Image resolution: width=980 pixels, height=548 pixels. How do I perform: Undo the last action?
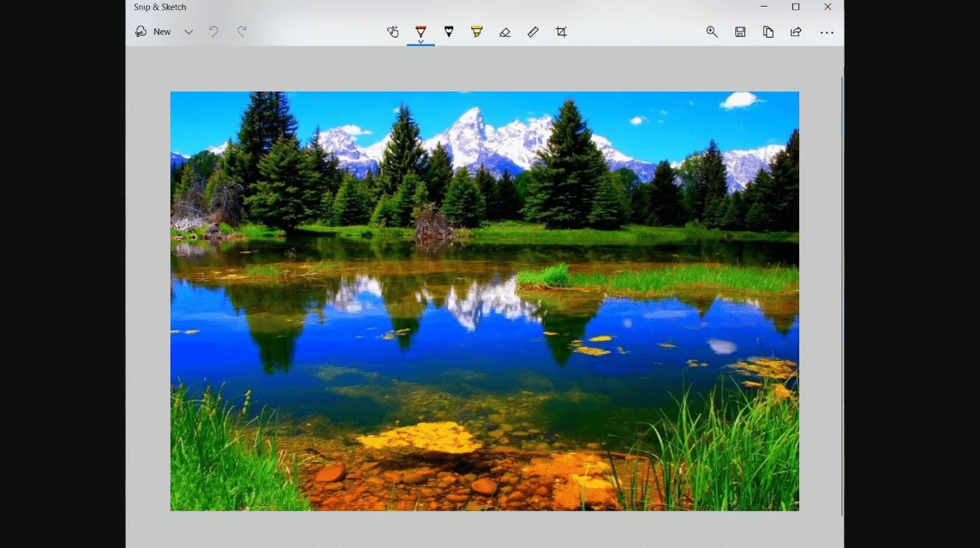tap(214, 32)
